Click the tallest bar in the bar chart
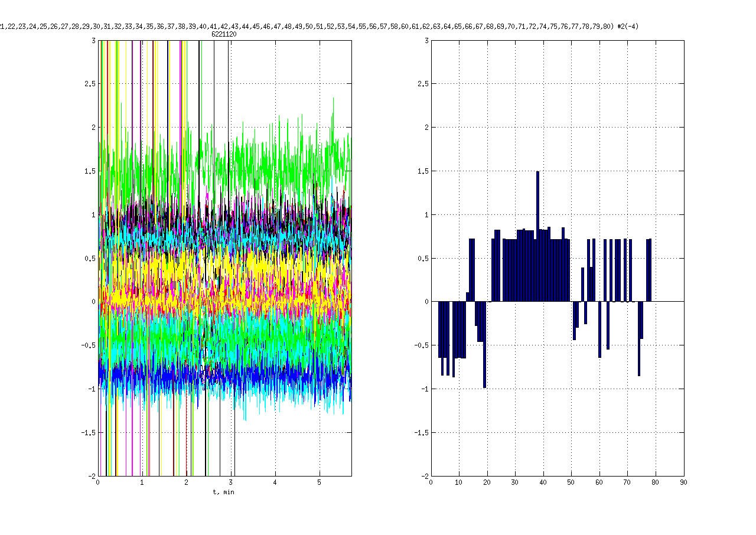The image size is (756, 535). tap(537, 236)
